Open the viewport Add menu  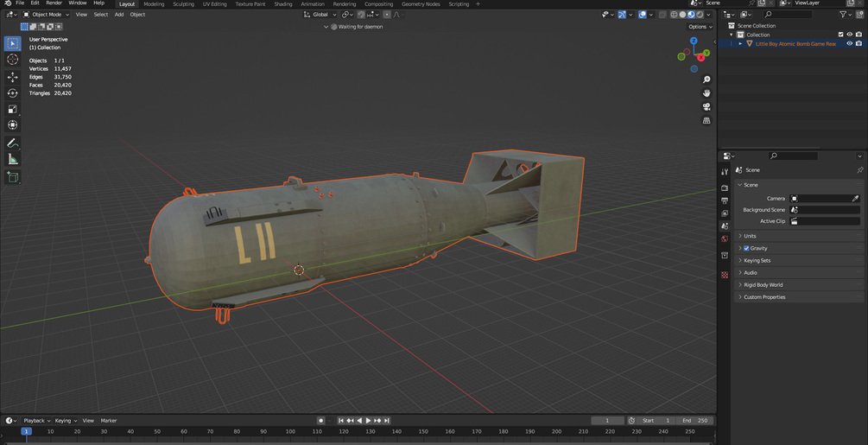click(119, 15)
